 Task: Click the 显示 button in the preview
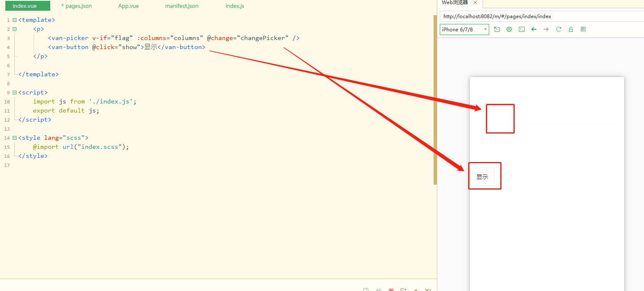[x=482, y=177]
